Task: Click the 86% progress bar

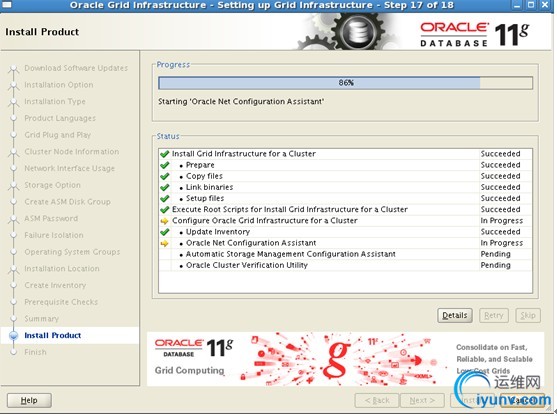Action: (x=345, y=83)
